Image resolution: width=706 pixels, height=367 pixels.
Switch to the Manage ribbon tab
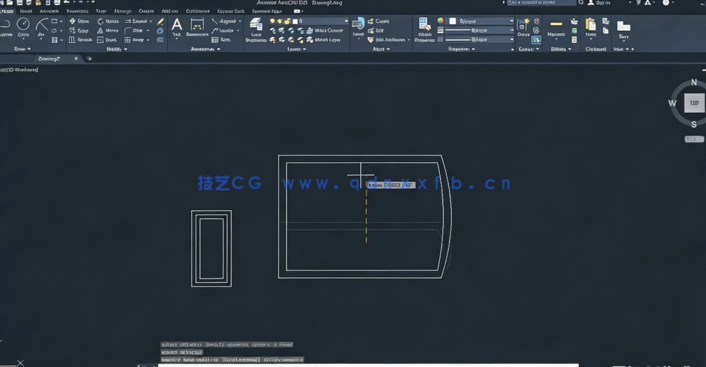(122, 11)
